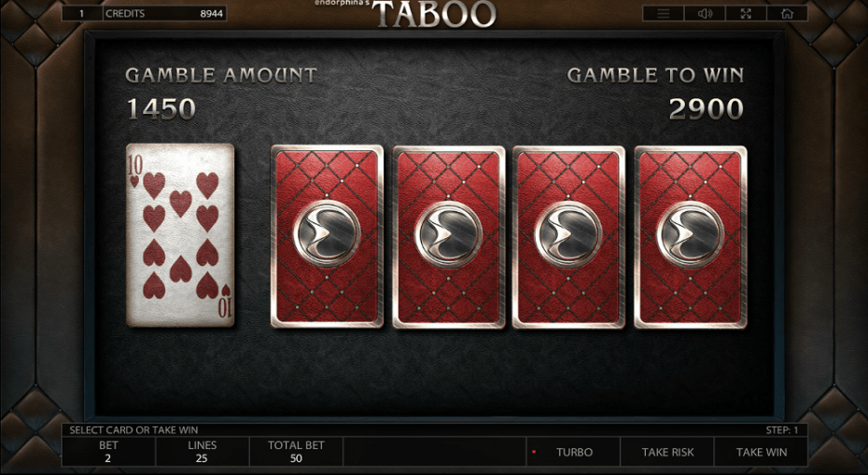Click the Credits 8944 display
Screen dimensions: 868x475
(x=164, y=13)
